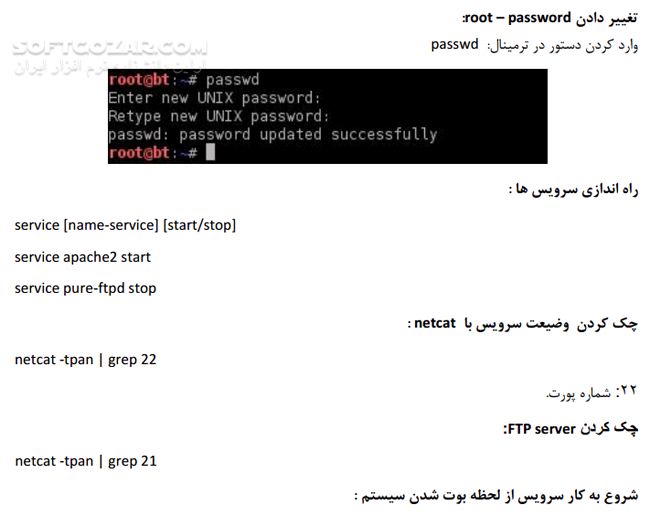Click 'service apache2 start' line
The width and height of the screenshot is (650, 522).
(82, 257)
